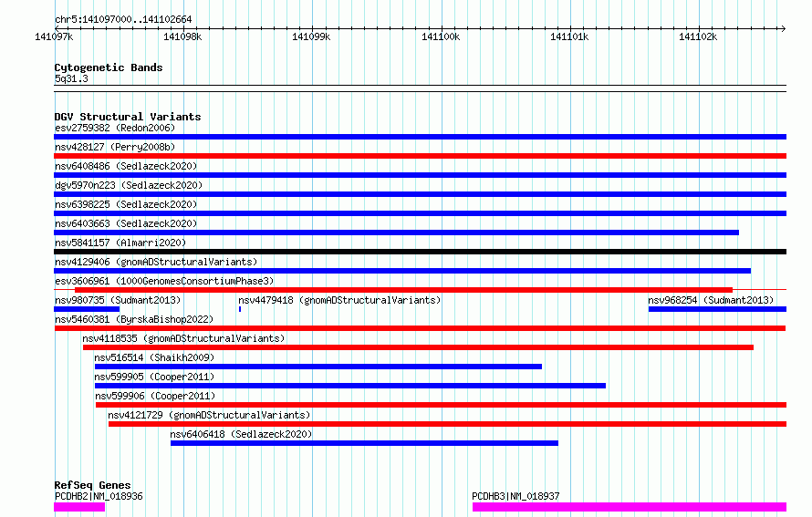Click the red bar for esv3606961
The width and height of the screenshot is (812, 517).
(x=403, y=290)
